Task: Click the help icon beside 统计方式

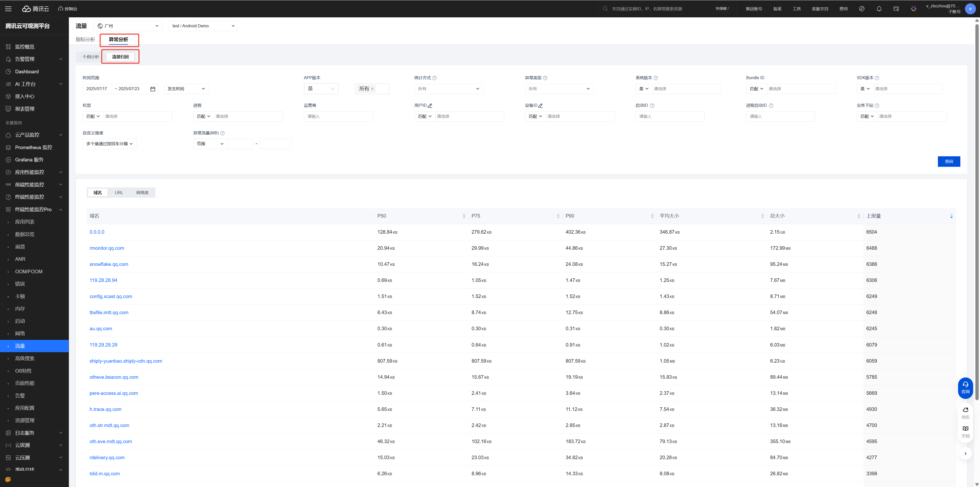Action: [434, 78]
